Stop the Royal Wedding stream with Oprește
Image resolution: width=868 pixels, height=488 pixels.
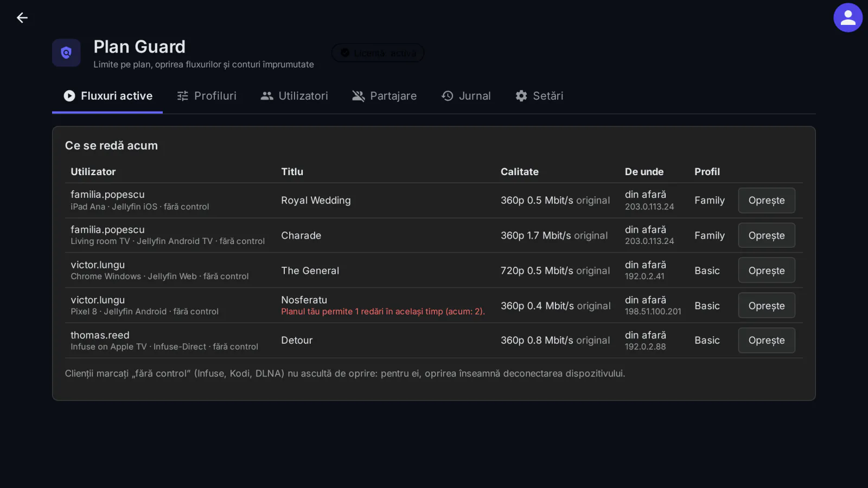tap(767, 201)
